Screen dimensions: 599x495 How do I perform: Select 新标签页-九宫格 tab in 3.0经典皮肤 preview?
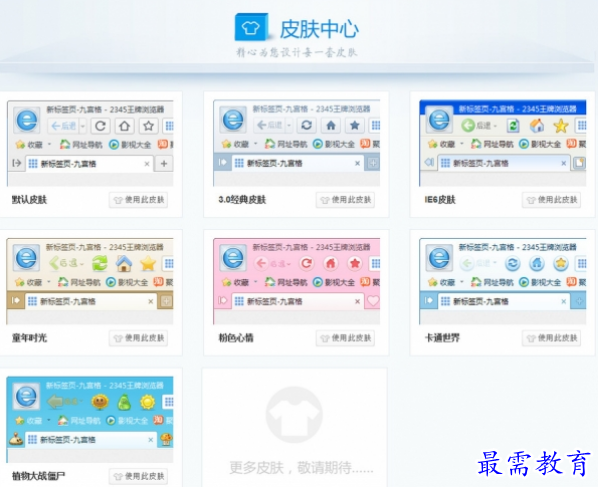point(298,163)
